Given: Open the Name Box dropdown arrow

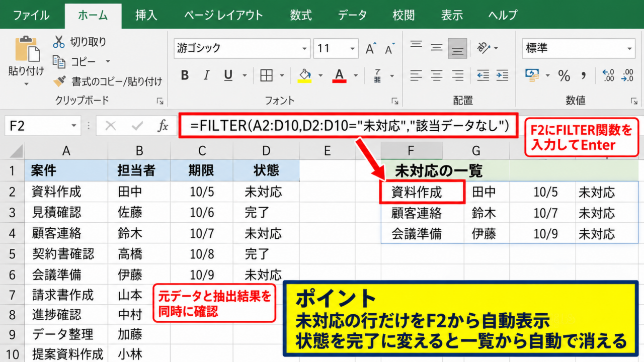Looking at the screenshot, I should (x=74, y=126).
